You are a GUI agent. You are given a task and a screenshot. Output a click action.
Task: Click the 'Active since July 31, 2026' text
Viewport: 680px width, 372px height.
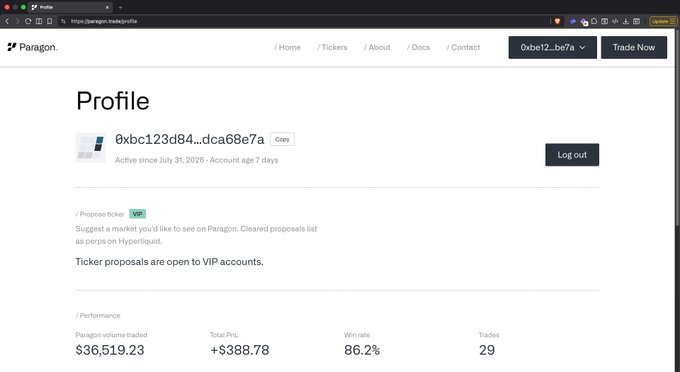160,160
